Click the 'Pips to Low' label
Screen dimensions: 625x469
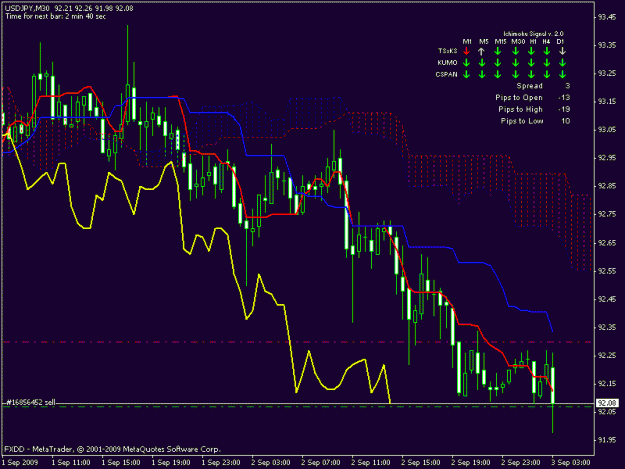522,121
